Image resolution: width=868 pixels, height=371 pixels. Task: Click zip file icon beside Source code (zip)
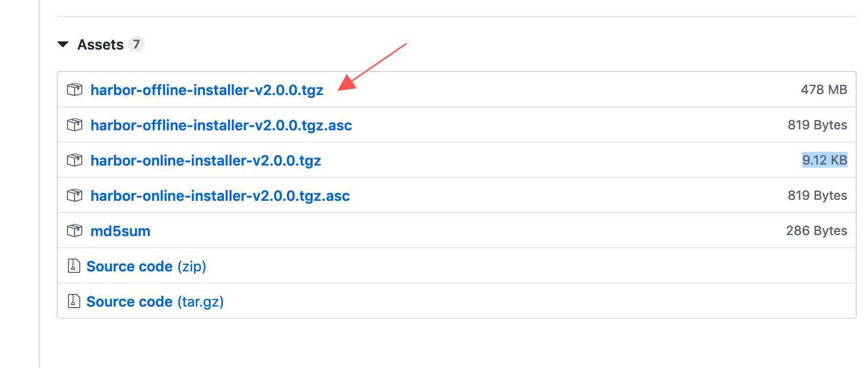click(x=74, y=266)
